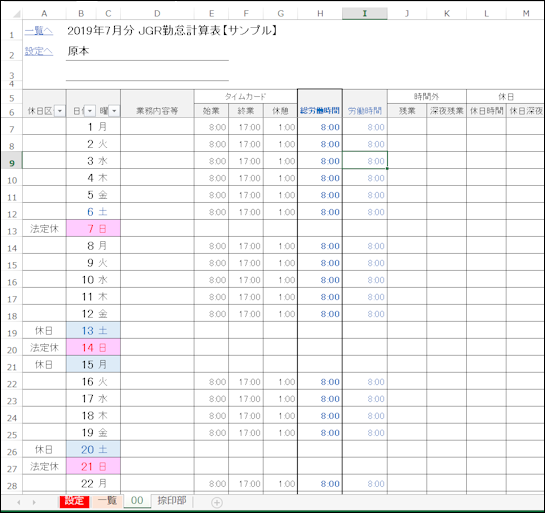The height and width of the screenshot is (513, 545).
Task: Select the date cell 15 月
Action: coord(93,364)
